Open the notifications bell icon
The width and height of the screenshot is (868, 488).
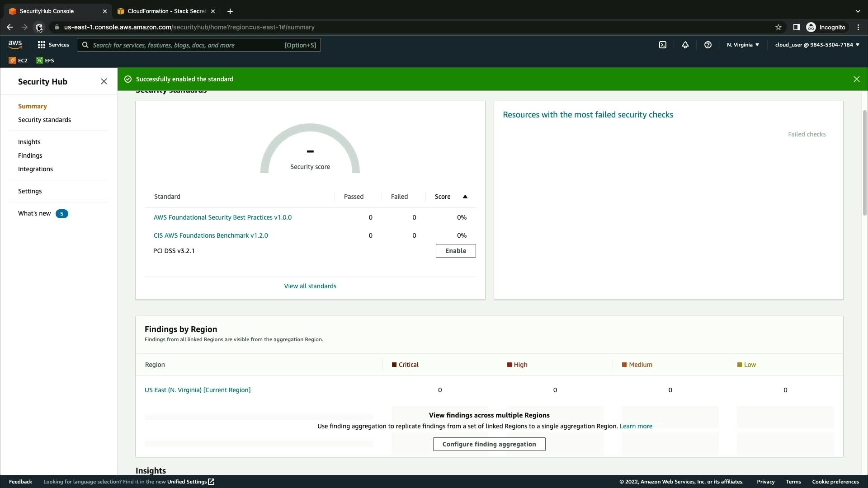(685, 45)
